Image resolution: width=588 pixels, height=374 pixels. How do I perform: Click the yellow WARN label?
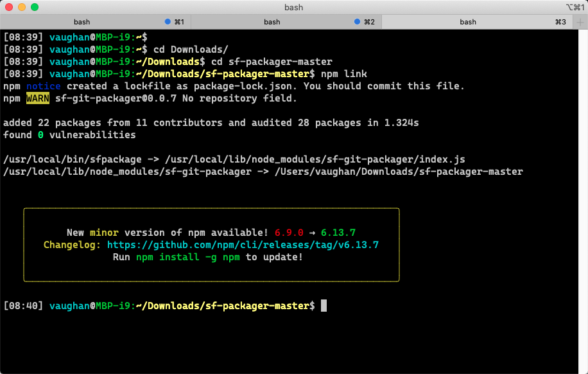tap(37, 98)
